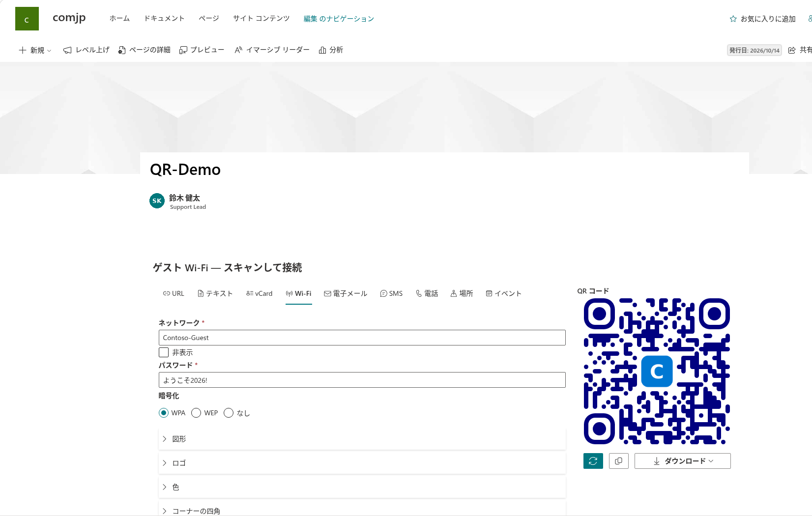Image resolution: width=812 pixels, height=516 pixels.
Task: Click the 発行日 2026/10/14 badge
Action: tap(754, 50)
